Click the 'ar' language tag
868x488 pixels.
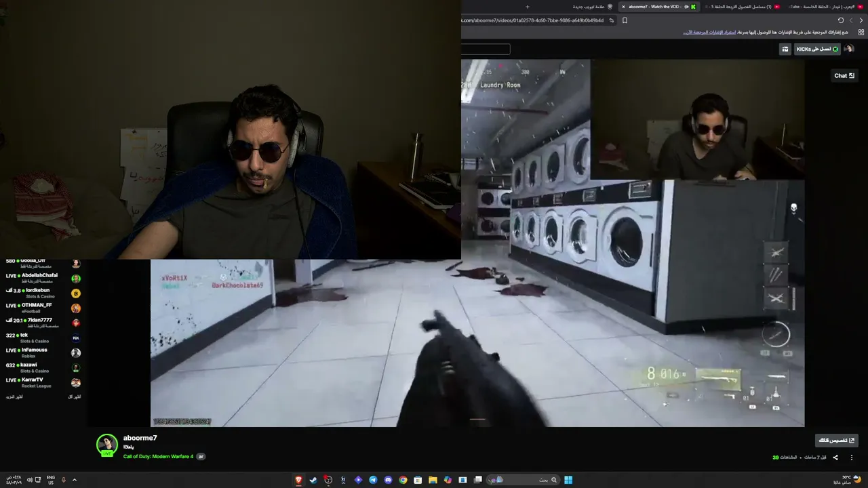click(201, 456)
